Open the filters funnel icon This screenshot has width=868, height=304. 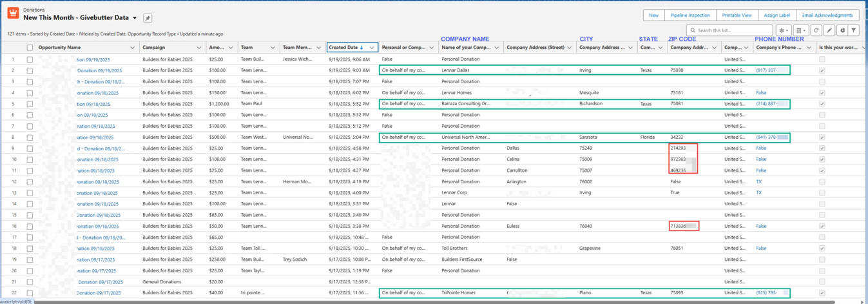(x=854, y=30)
